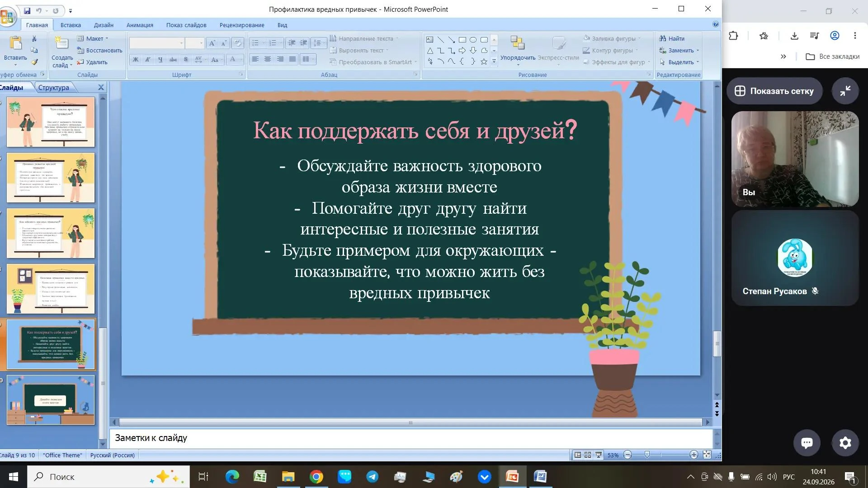Toggle text shadow (S) button

pos(186,59)
